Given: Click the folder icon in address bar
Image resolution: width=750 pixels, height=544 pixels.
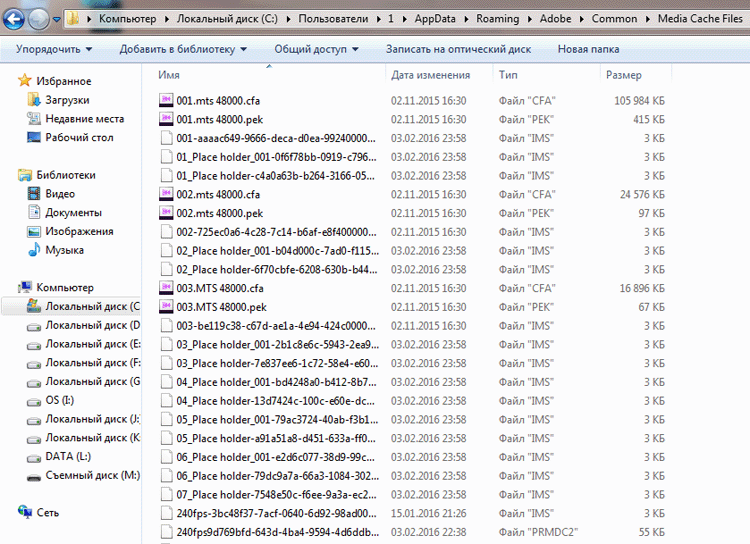Looking at the screenshot, I should 73,19.
